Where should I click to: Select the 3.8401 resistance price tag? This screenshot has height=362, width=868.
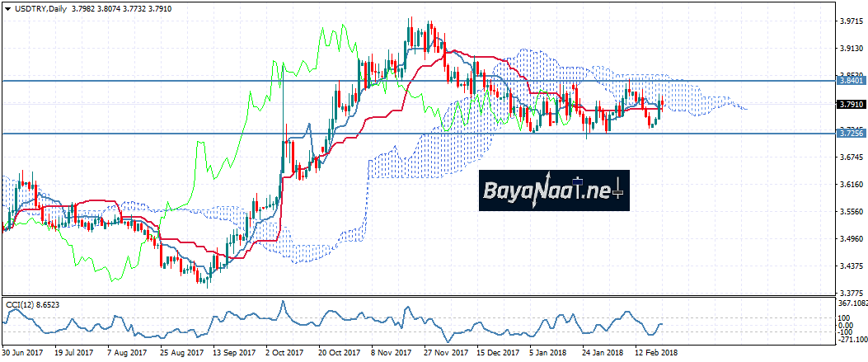(851, 81)
